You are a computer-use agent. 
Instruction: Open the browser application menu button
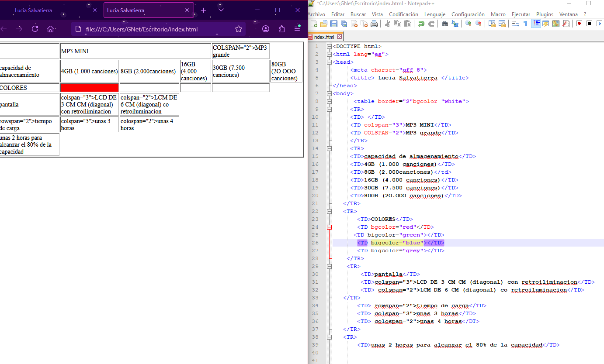point(297,29)
